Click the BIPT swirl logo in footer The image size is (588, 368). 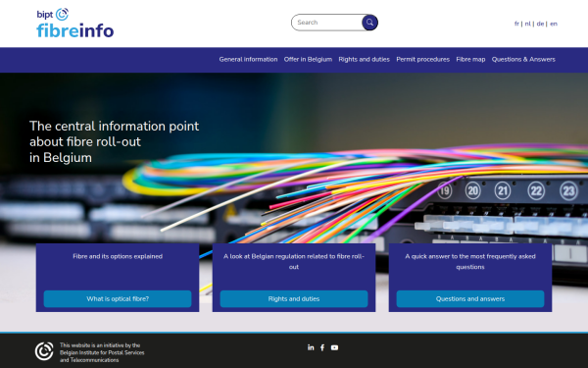[x=44, y=351]
